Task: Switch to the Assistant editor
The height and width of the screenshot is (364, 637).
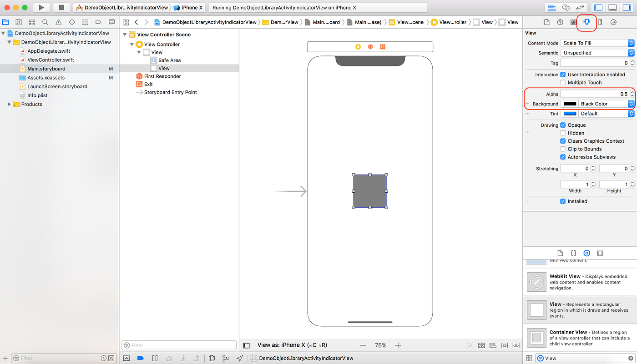Action: tap(566, 7)
